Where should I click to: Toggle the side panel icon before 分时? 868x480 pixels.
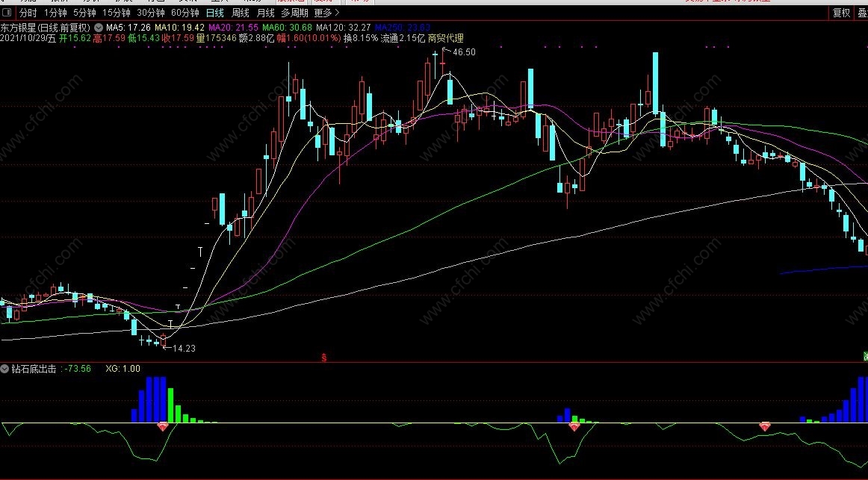7,12
